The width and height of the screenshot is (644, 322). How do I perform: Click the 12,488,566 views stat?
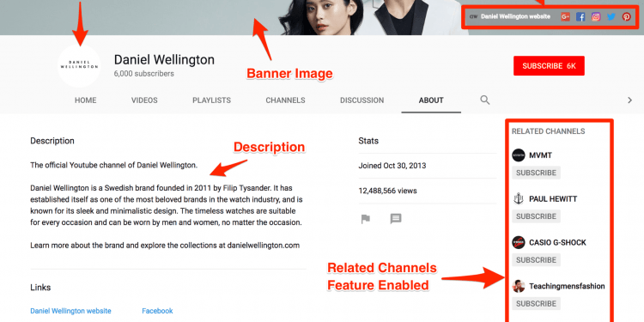(388, 191)
